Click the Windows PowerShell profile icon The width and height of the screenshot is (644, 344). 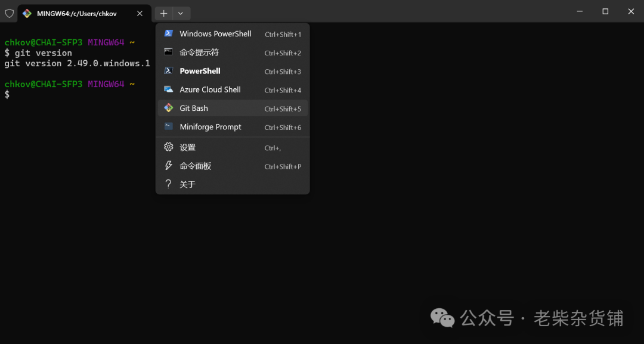(x=168, y=33)
